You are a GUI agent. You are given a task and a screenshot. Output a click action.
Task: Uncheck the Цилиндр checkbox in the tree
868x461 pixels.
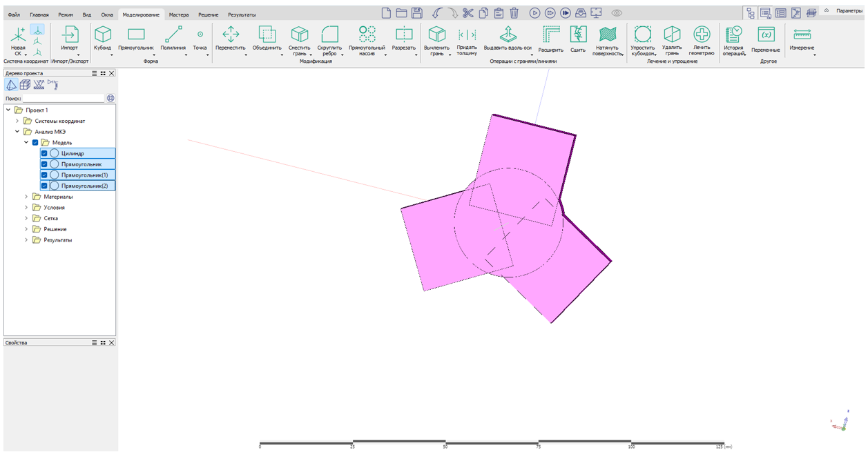pos(44,154)
